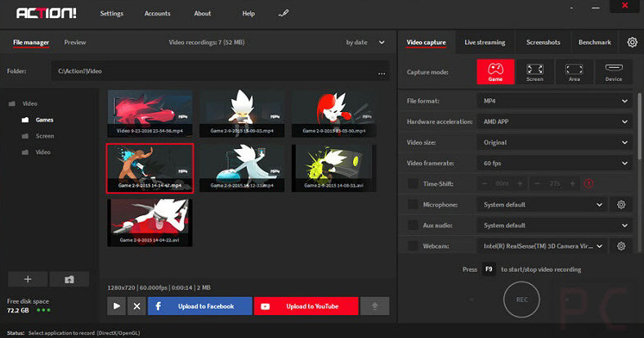
Task: Click the grey upload arrow icon
Action: point(374,306)
